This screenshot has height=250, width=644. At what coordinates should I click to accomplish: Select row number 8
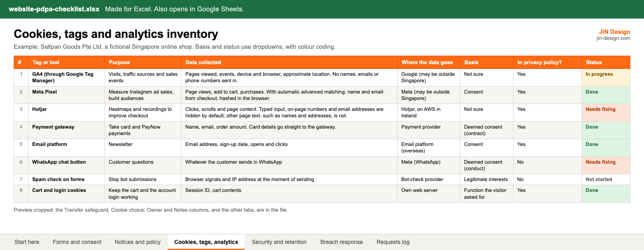(21, 194)
